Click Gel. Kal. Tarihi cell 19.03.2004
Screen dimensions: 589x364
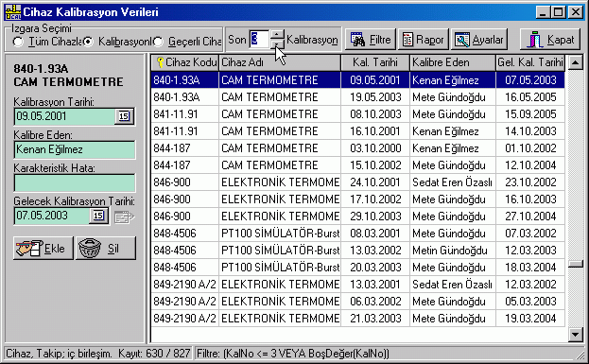(530, 319)
